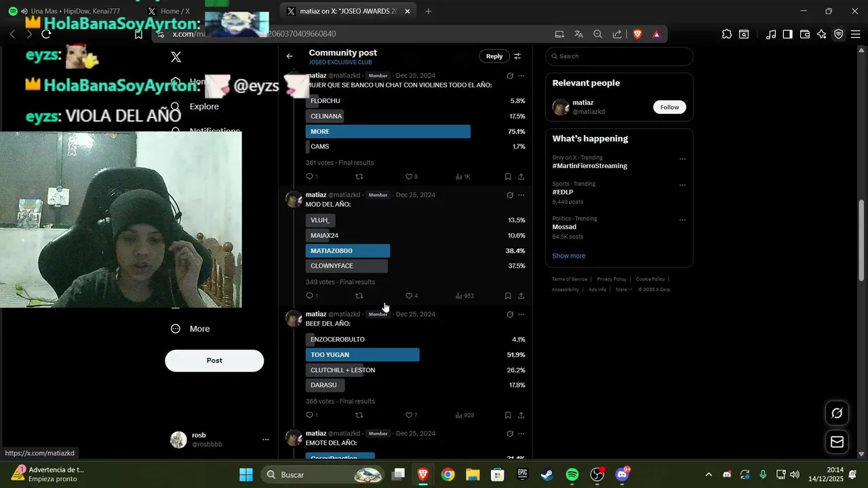The height and width of the screenshot is (488, 868).
Task: Show hidden system tray icons chevron
Action: [x=709, y=474]
